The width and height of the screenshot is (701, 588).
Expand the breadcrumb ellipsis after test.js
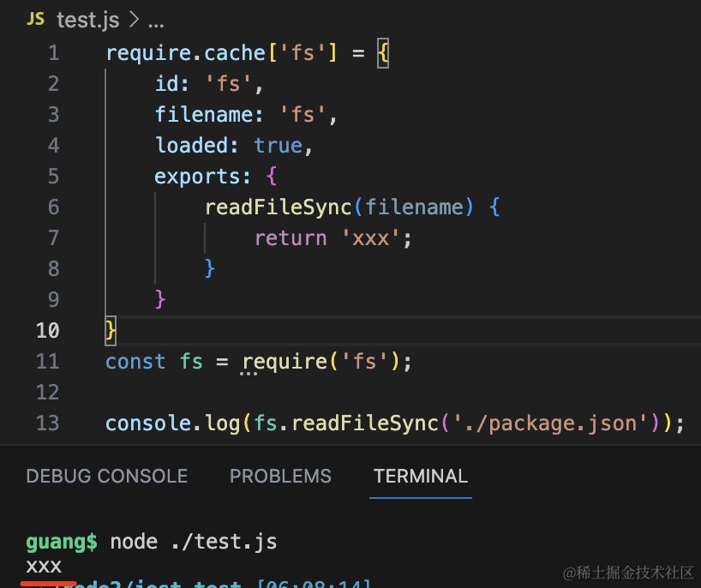coord(155,20)
